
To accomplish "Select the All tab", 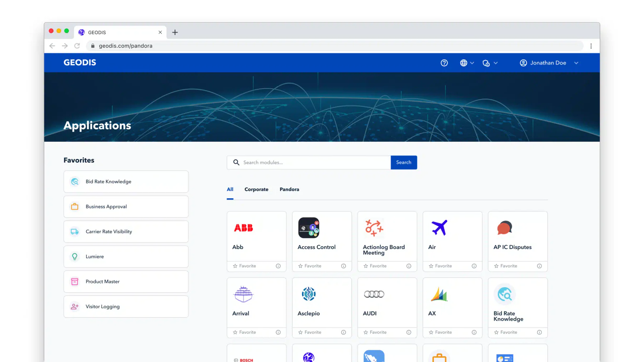I will point(230,189).
